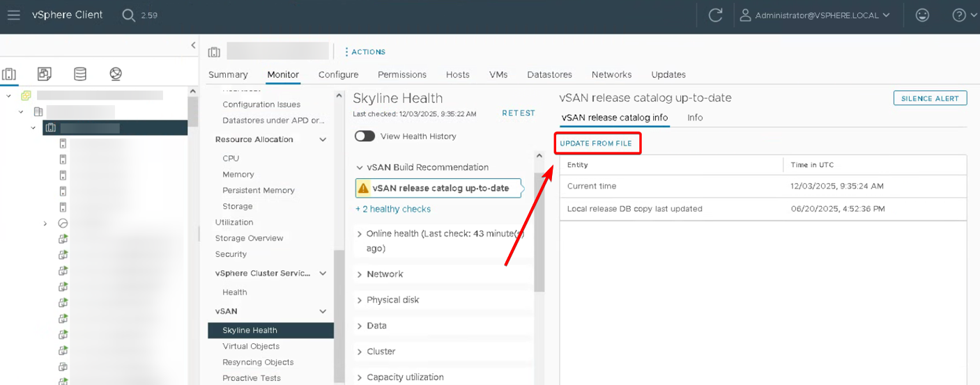Open the hamburger navigation menu
Image resolution: width=980 pixels, height=385 pixels.
coord(14,15)
